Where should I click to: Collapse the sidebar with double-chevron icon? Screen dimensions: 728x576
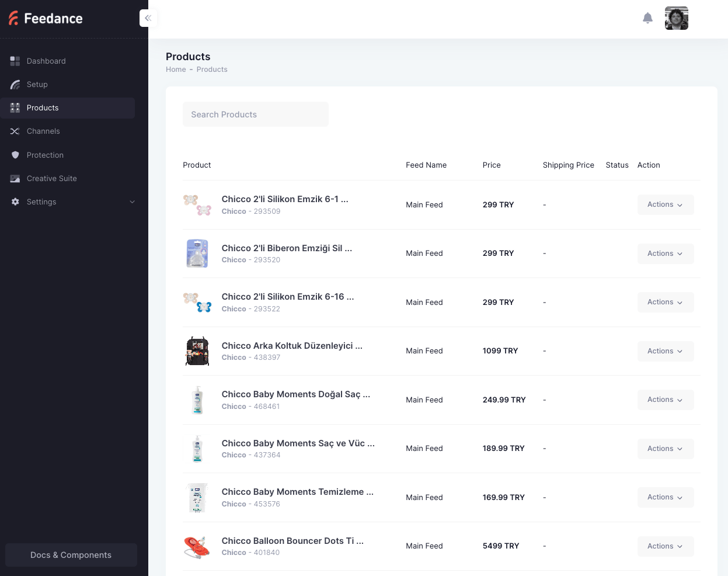pos(148,18)
